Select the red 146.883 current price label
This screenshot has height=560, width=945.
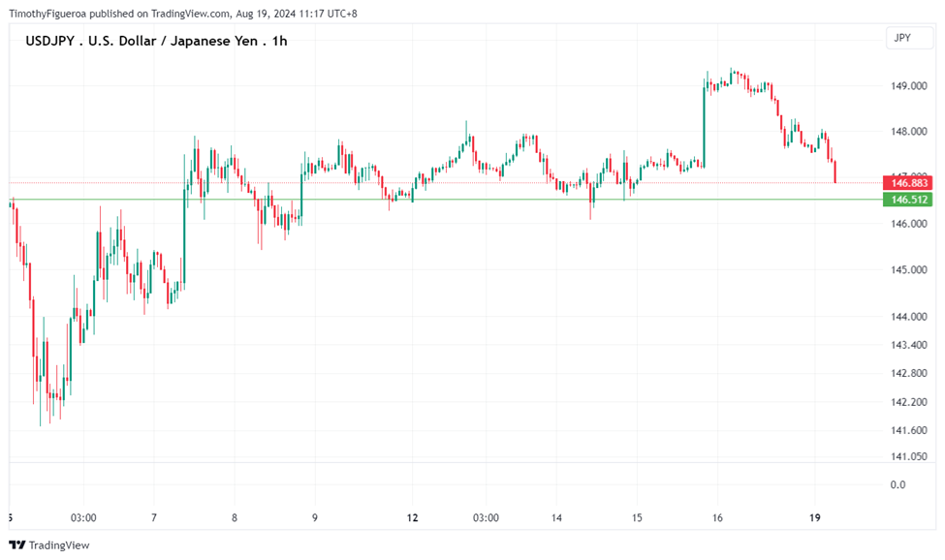tap(909, 183)
